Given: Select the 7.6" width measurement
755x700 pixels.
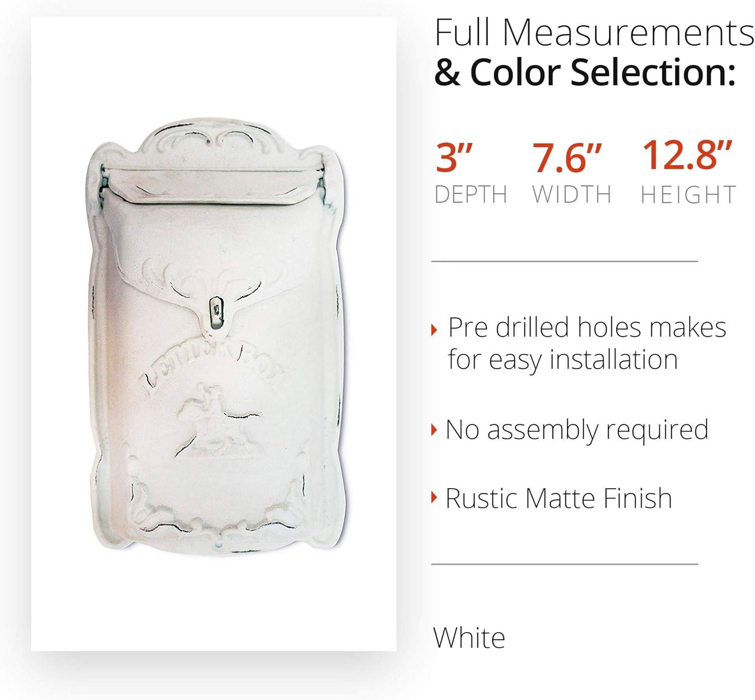Looking at the screenshot, I should click(568, 158).
